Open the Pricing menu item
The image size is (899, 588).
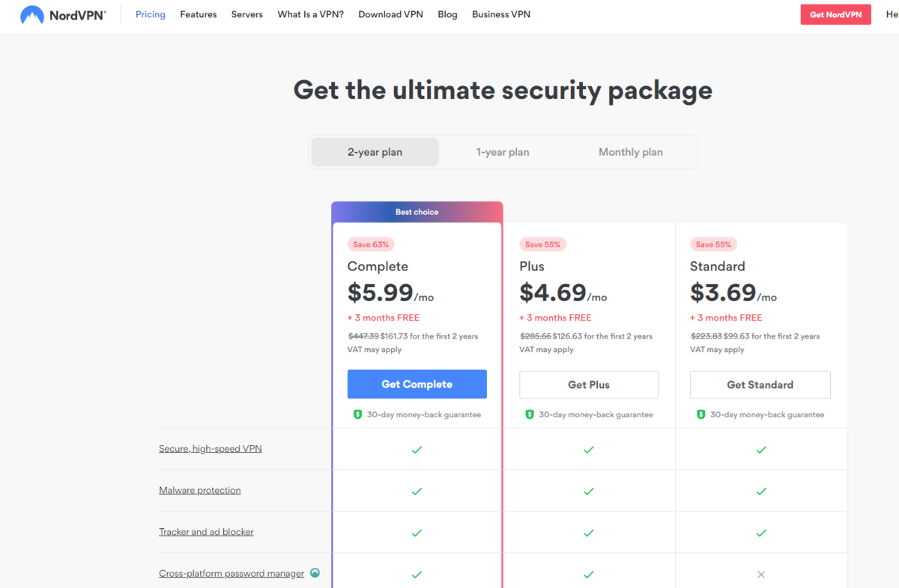pos(151,14)
